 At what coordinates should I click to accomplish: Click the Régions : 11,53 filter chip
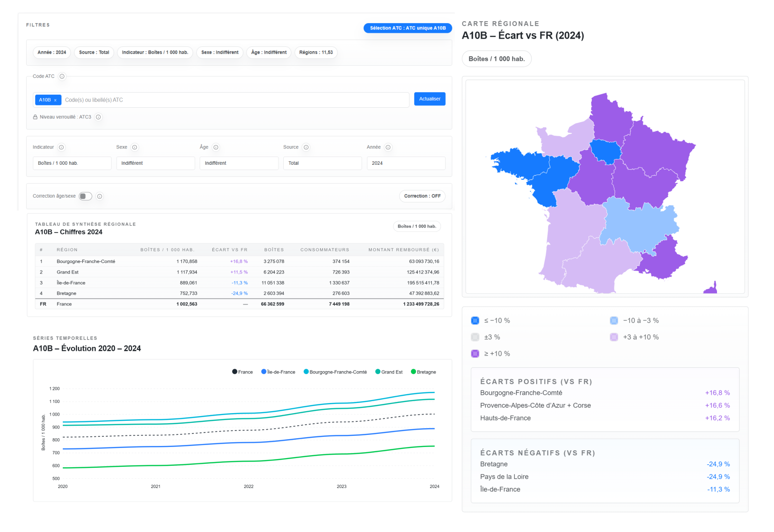pyautogui.click(x=316, y=52)
